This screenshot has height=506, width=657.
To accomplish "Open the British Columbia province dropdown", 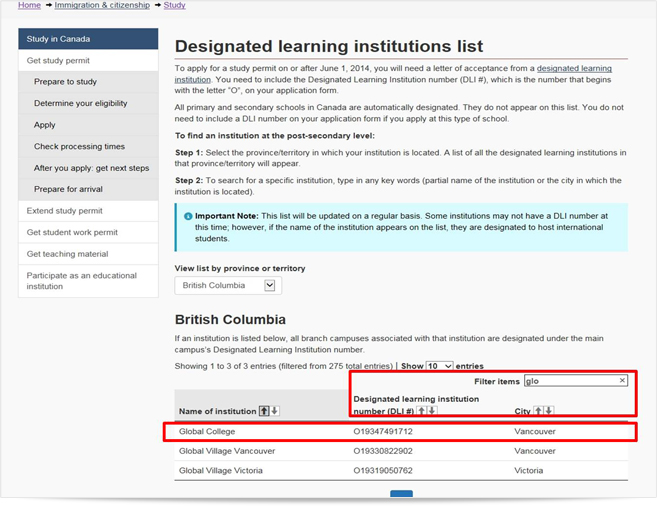I will pyautogui.click(x=228, y=286).
